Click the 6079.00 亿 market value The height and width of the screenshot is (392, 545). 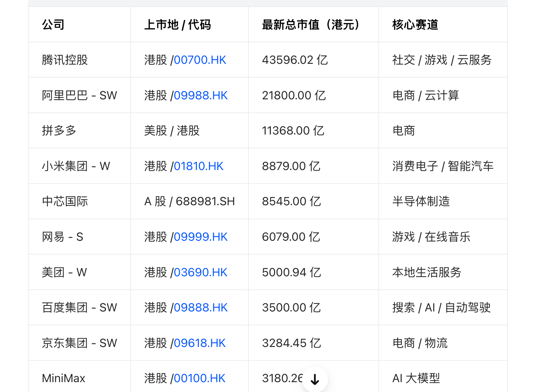291,237
